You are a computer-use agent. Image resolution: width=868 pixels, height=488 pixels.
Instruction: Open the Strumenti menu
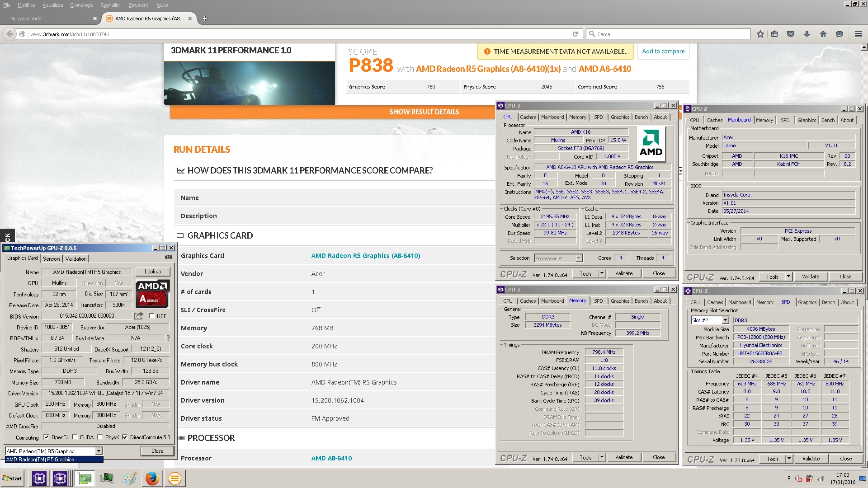[x=139, y=5]
